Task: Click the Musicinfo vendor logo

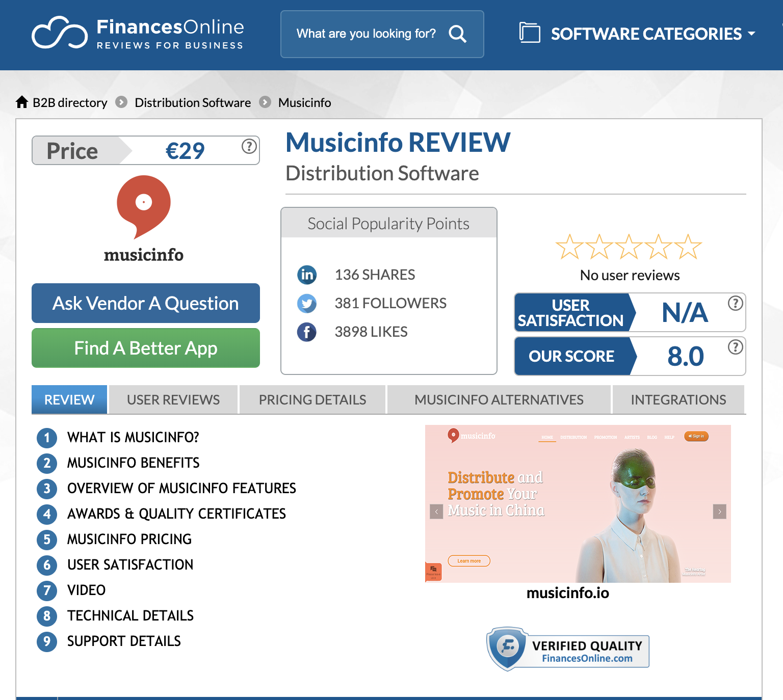Action: [x=144, y=219]
